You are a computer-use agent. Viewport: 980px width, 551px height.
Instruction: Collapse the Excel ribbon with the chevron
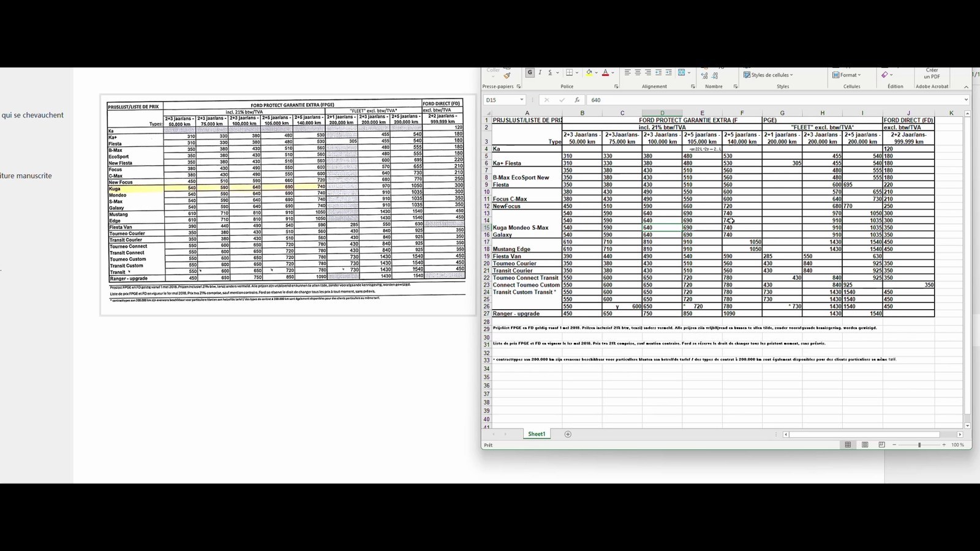[966, 87]
